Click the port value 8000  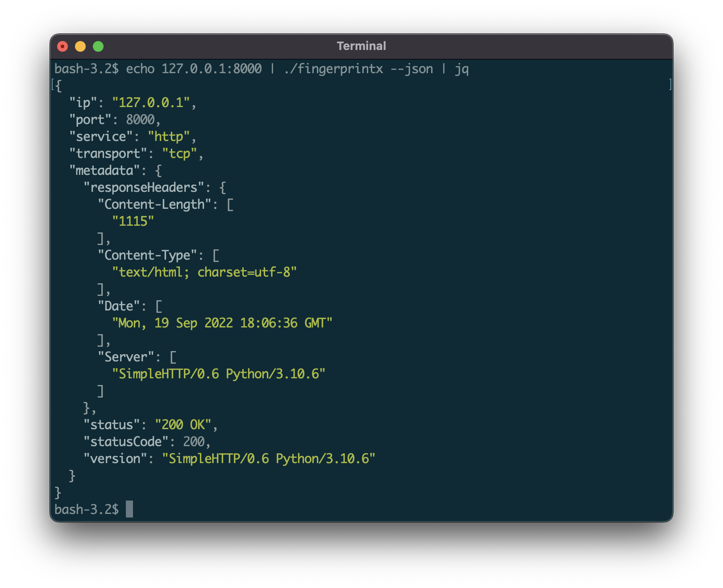140,120
